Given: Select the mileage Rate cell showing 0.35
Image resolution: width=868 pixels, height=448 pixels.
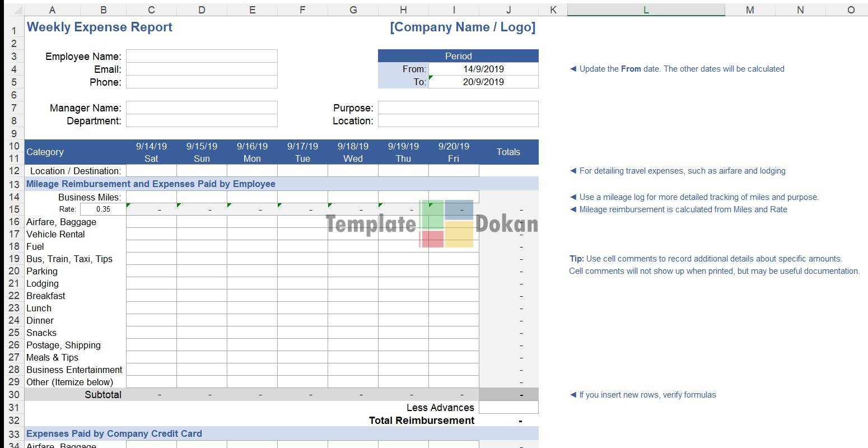Looking at the screenshot, I should (x=103, y=209).
